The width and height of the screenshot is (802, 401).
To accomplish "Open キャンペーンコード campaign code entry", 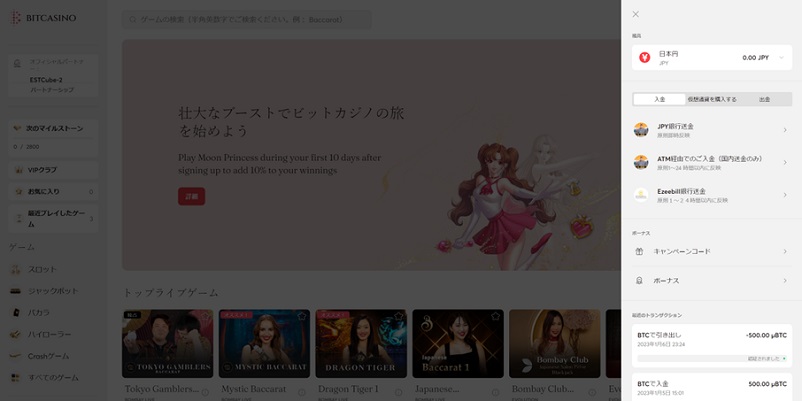I will coord(711,252).
